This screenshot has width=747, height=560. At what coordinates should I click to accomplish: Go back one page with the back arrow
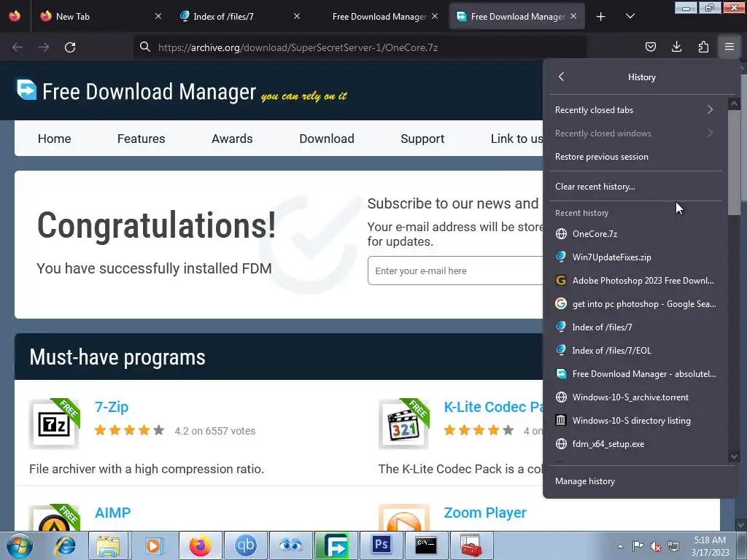point(18,47)
